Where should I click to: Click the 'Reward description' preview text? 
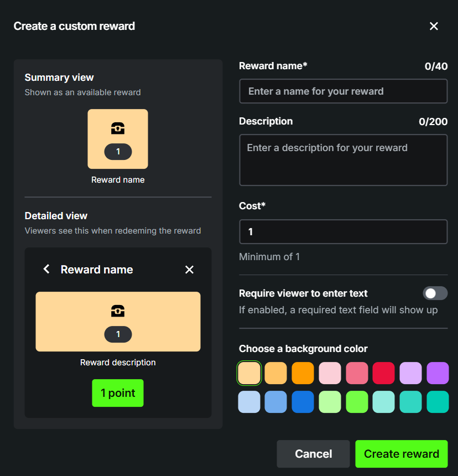tap(118, 363)
